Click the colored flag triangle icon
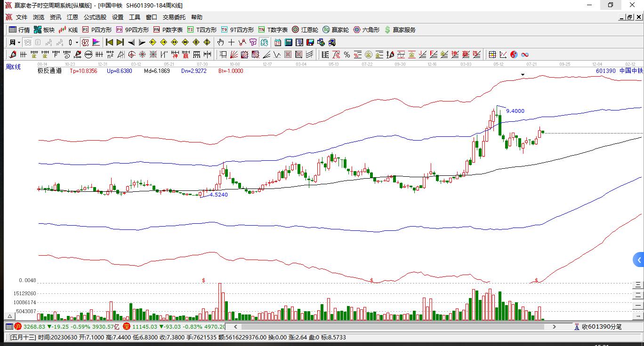 pyautogui.click(x=96, y=42)
